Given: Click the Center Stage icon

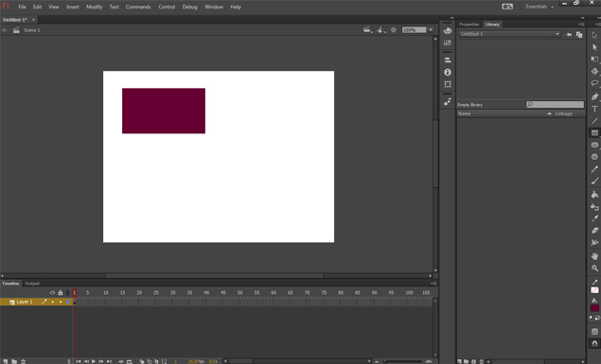Looking at the screenshot, I should coord(394,30).
